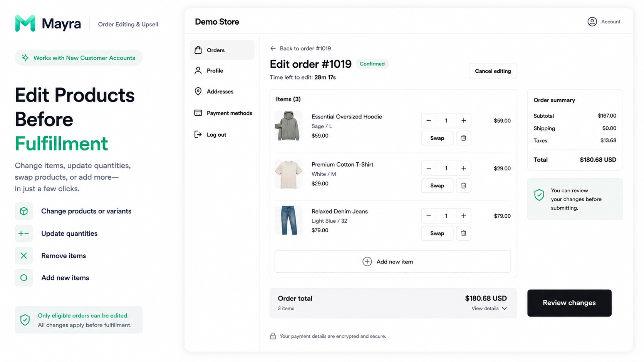Swap the Premium Cotton T-Shirt
This screenshot has width=644, height=362.
coord(437,186)
